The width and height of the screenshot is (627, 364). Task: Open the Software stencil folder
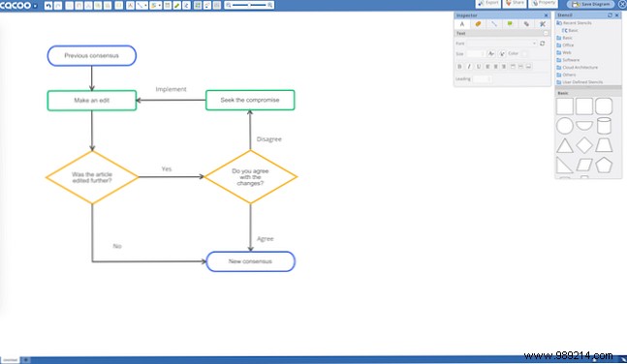click(x=568, y=60)
